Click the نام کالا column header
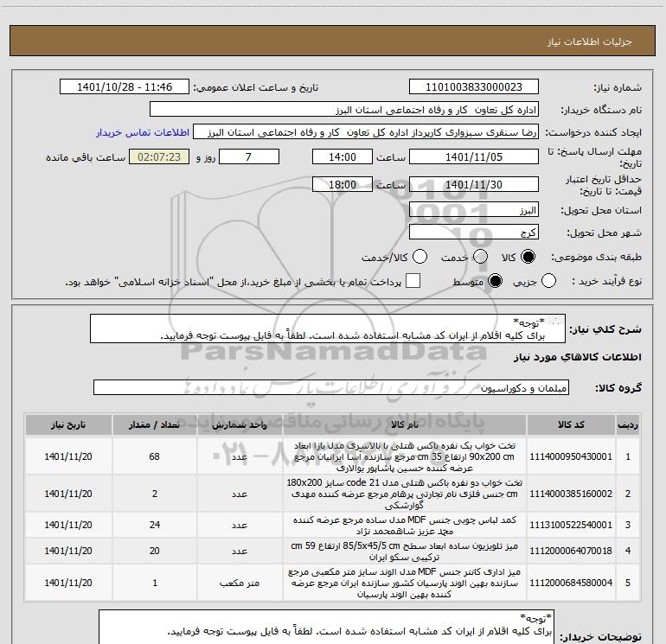This screenshot has width=666, height=644. (405, 425)
